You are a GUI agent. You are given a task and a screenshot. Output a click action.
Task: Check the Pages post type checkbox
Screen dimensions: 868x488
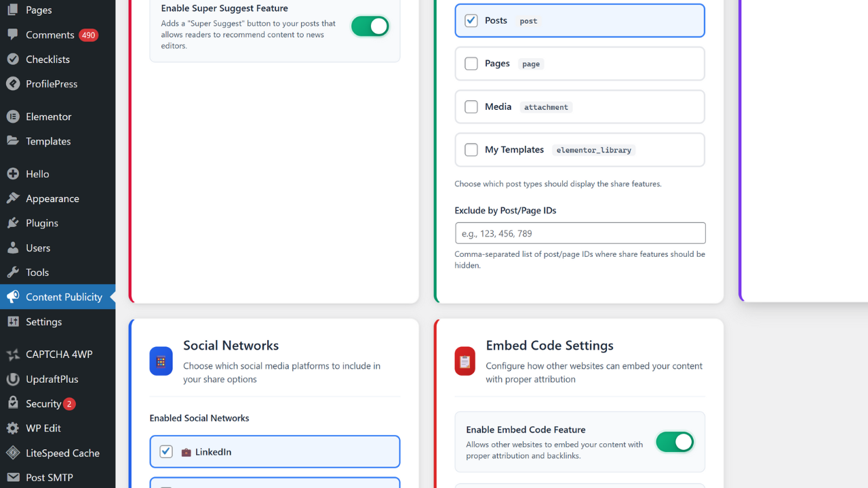471,64
